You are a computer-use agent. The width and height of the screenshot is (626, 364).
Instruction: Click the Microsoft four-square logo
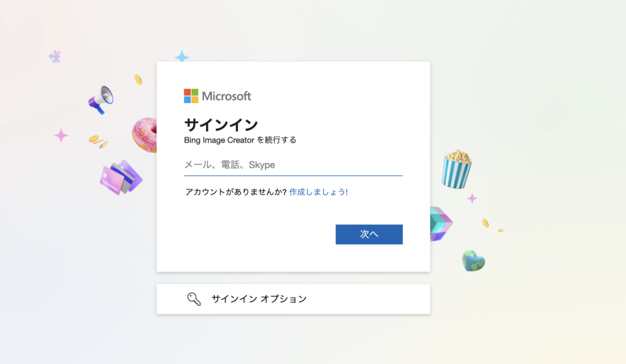tap(191, 96)
